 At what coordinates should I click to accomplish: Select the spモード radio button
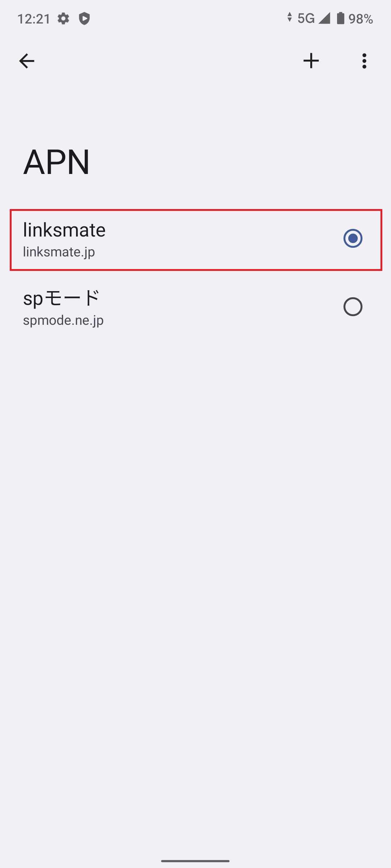click(353, 307)
